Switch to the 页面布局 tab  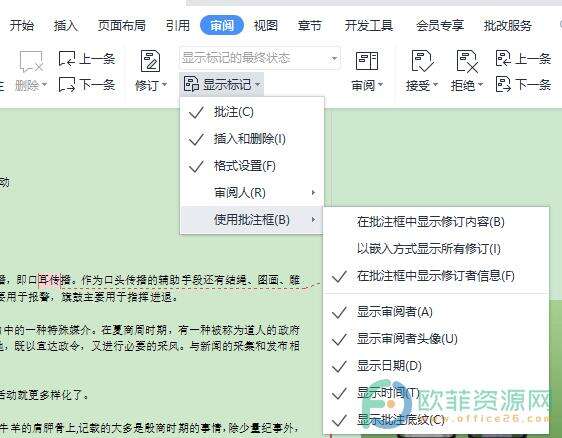click(x=122, y=25)
